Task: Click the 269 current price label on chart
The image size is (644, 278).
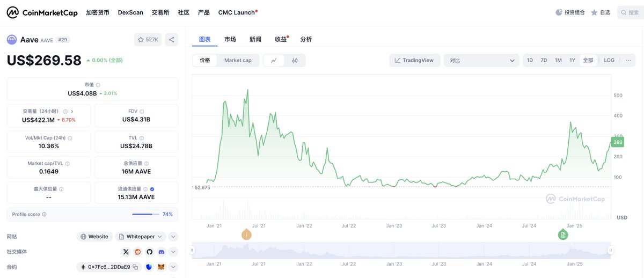Action: click(618, 142)
